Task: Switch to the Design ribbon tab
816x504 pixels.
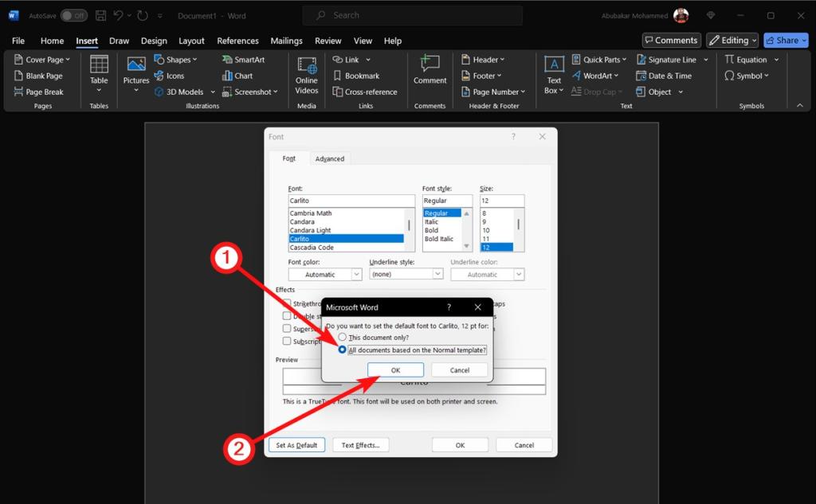Action: [x=154, y=41]
